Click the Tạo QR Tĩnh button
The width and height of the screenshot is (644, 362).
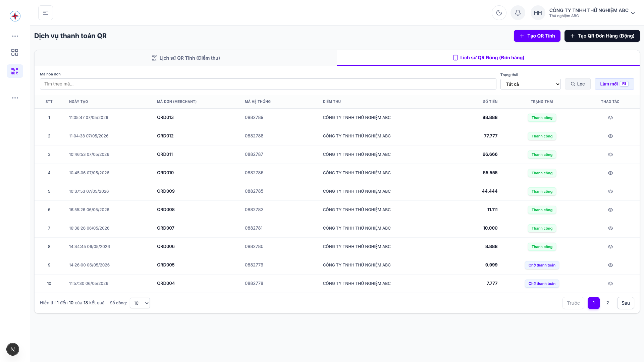tap(537, 36)
